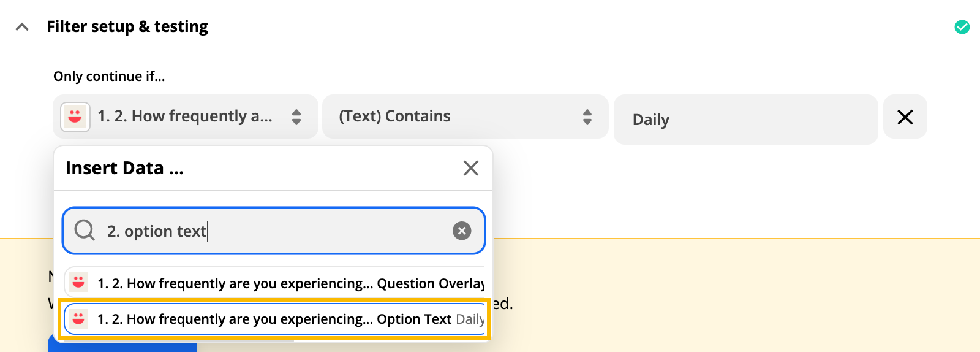
Task: Click the arrows on the '(Text) Contains' dropdown
Action: tap(587, 117)
